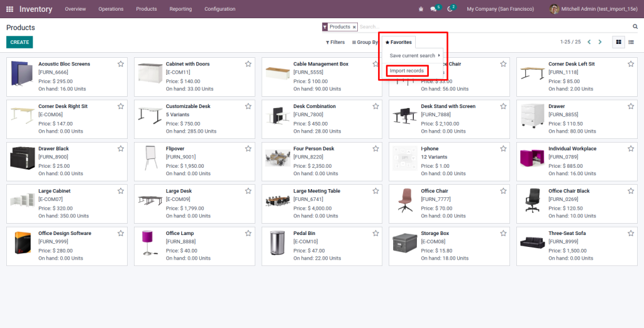Click the Flipover product image
644x328 pixels.
(150, 158)
